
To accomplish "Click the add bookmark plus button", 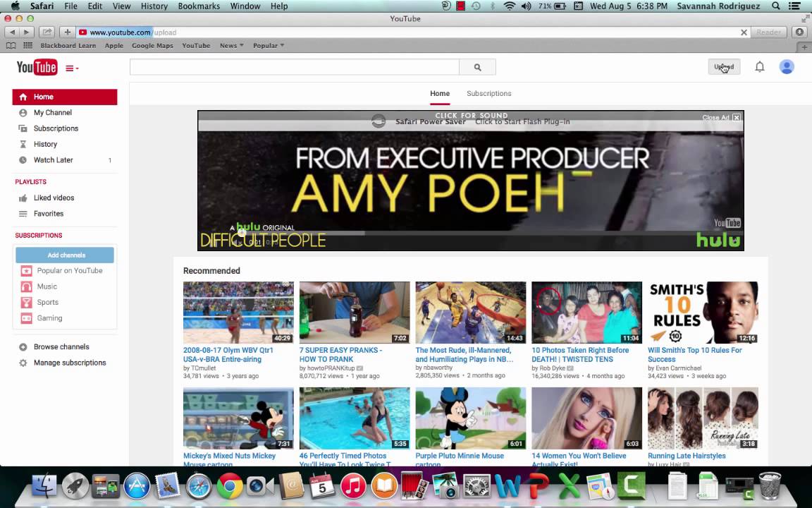I will [68, 32].
